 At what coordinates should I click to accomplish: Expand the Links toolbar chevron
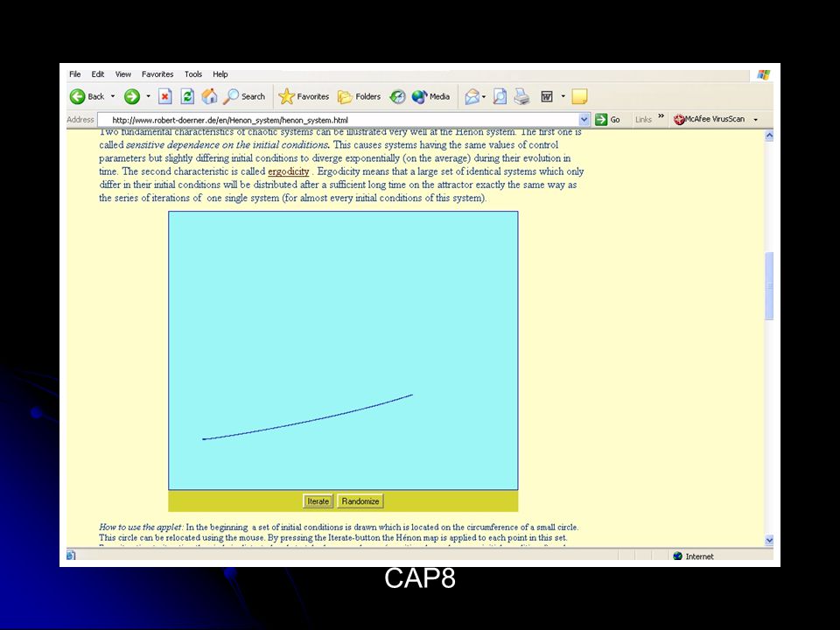click(x=661, y=116)
